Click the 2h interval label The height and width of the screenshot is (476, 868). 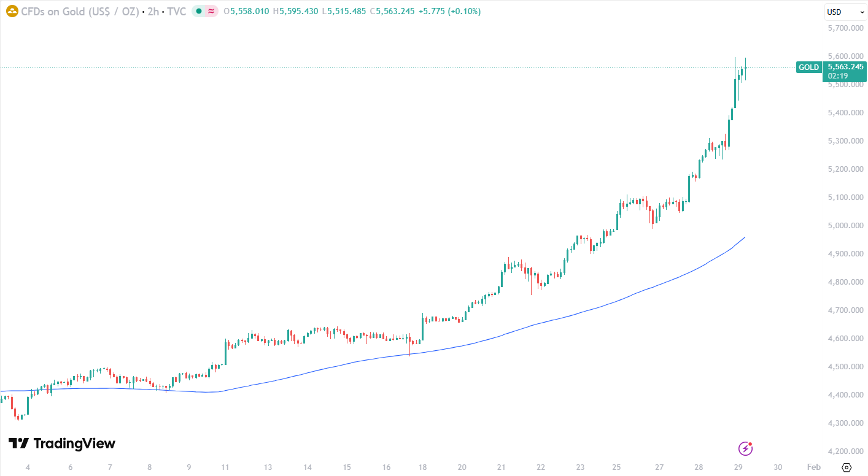(153, 11)
